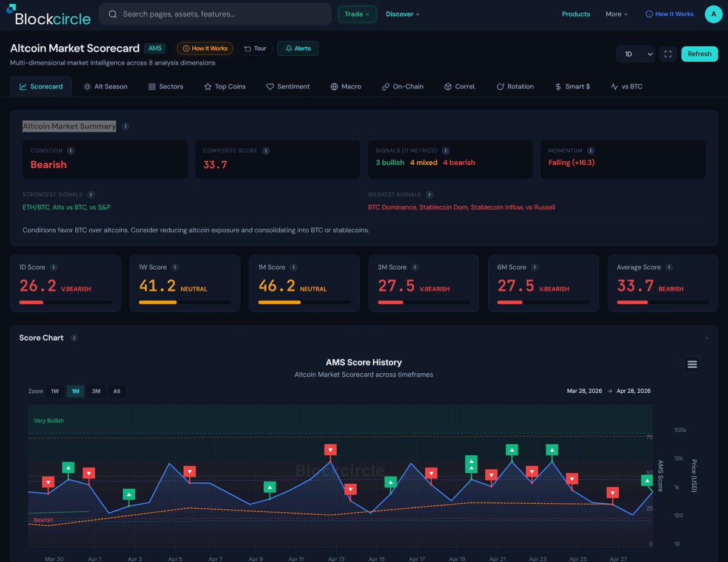Set chart zoom to All
The height and width of the screenshot is (562, 728).
116,391
